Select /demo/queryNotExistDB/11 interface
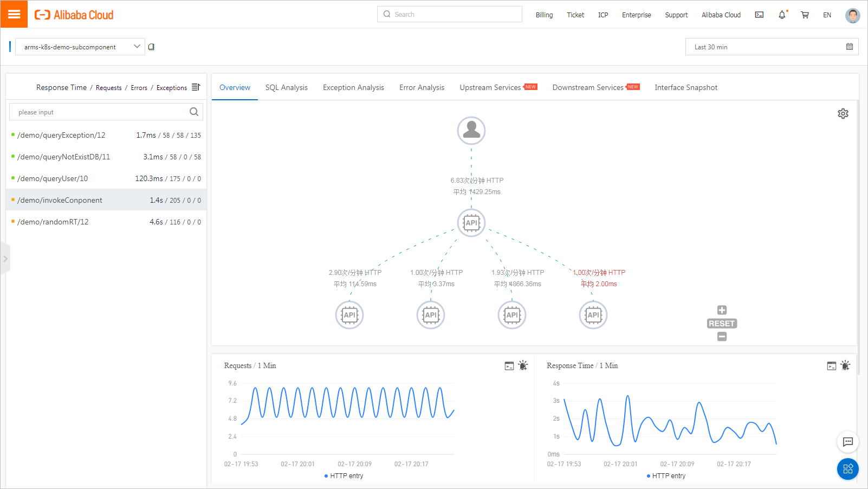This screenshot has height=489, width=868. tap(106, 157)
